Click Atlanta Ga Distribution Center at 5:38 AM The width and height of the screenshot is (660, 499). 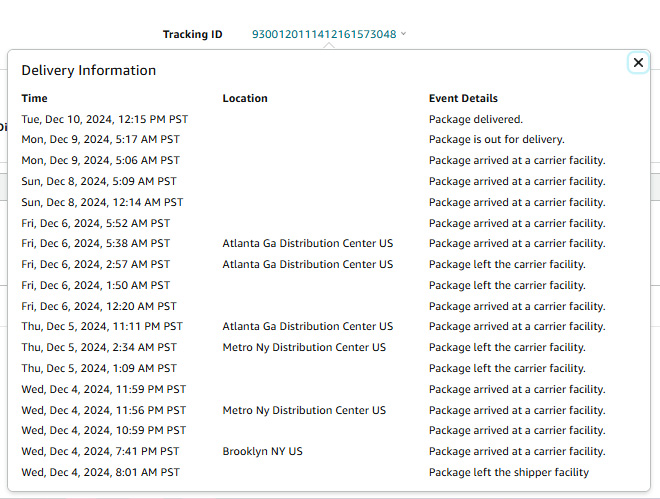coord(308,243)
